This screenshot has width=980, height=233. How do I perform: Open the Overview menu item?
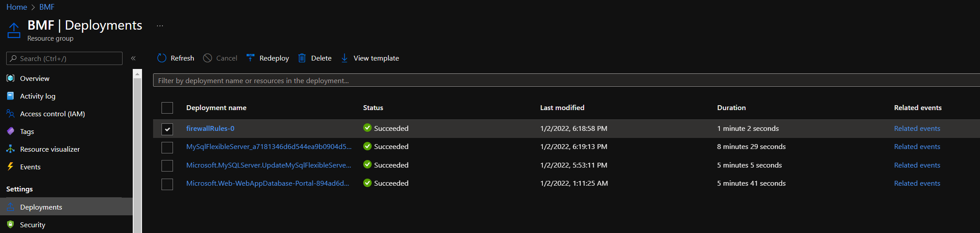pyautogui.click(x=35, y=78)
